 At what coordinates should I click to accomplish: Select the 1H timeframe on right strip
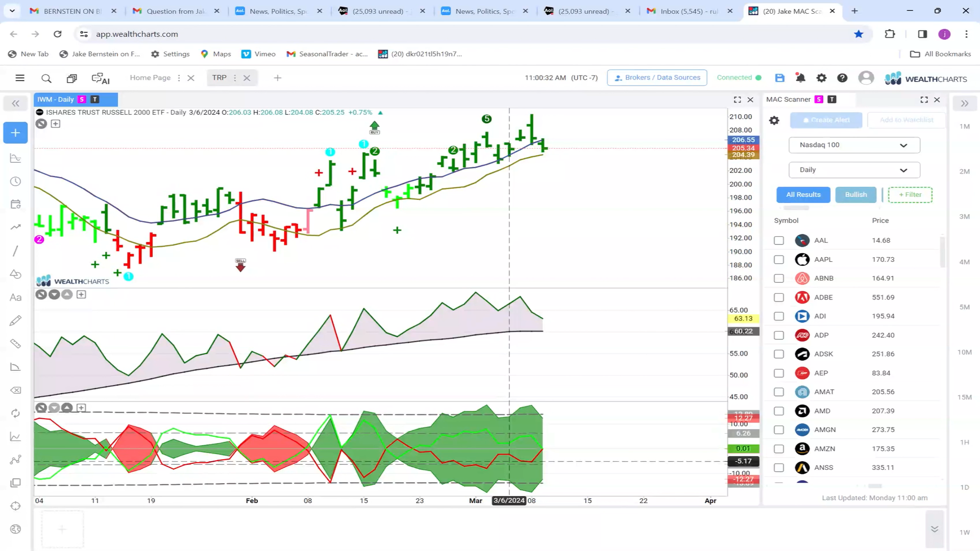tap(964, 442)
